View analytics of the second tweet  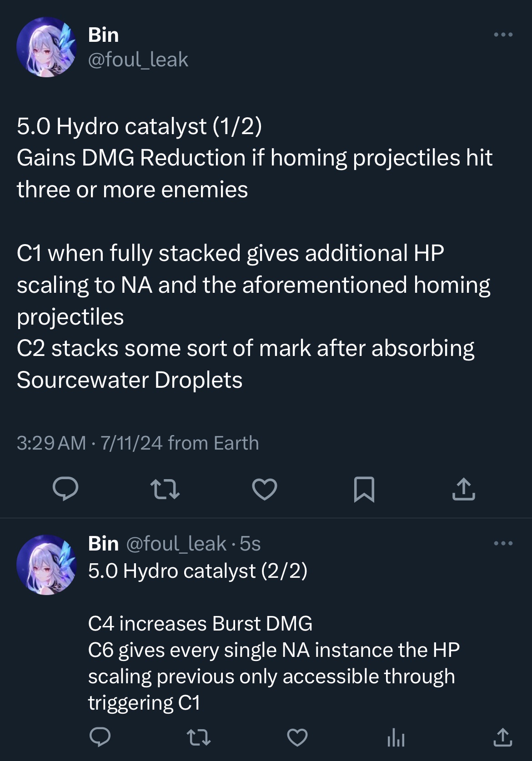pyautogui.click(x=396, y=738)
